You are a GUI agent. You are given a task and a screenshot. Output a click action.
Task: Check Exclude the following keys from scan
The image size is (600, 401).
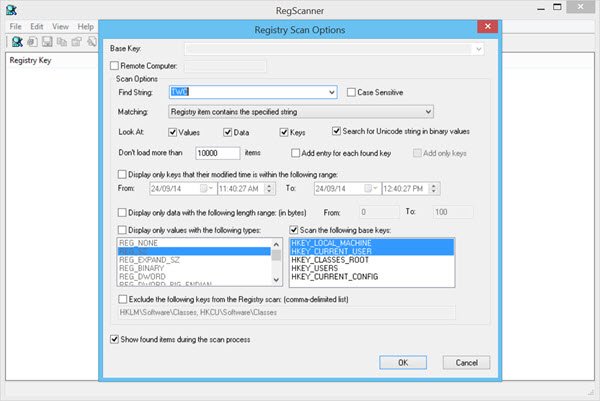pos(122,299)
